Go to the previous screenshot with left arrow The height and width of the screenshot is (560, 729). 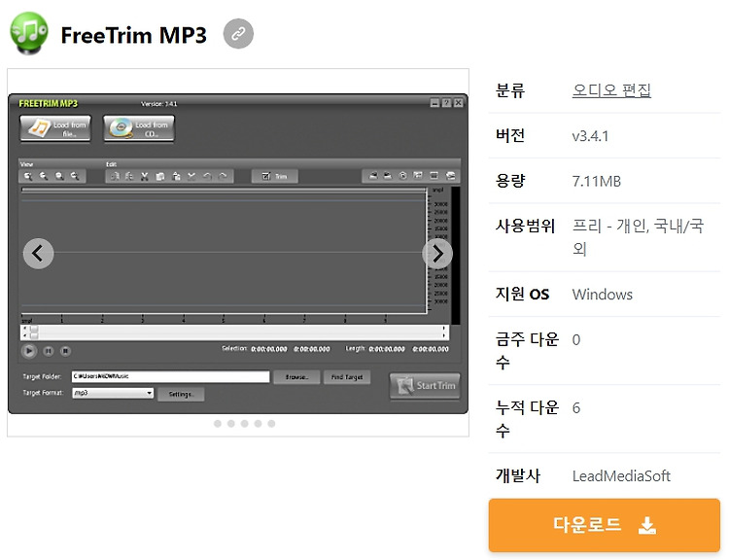[38, 254]
